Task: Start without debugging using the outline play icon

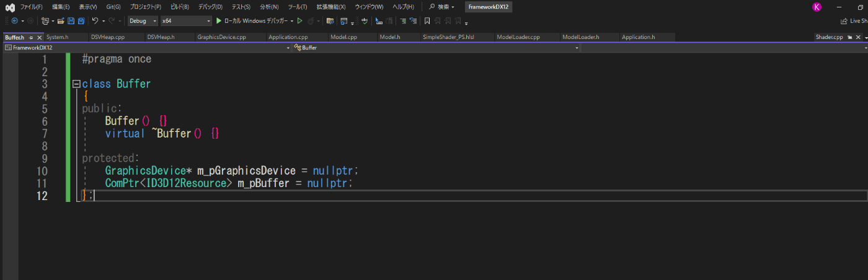Action: tap(299, 20)
